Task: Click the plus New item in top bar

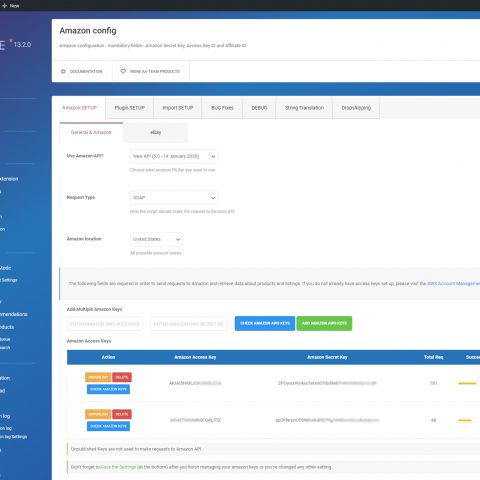Action: [x=11, y=6]
